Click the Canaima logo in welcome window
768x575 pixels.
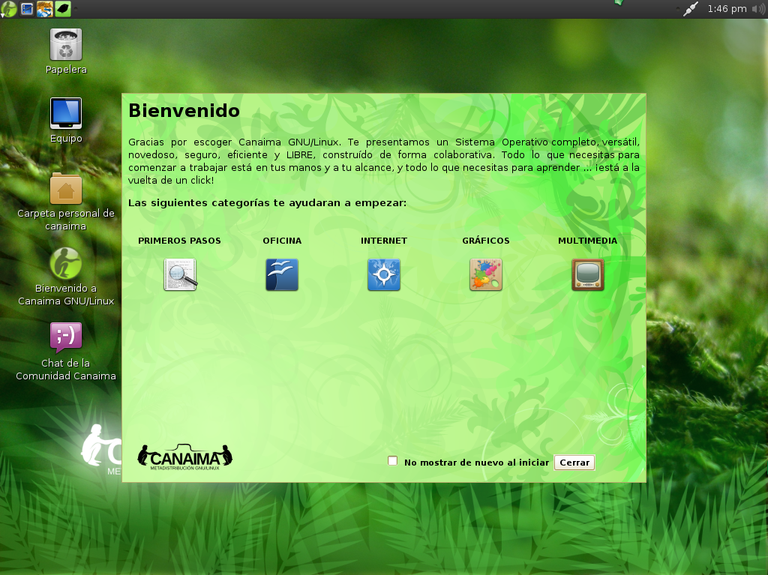coord(185,457)
